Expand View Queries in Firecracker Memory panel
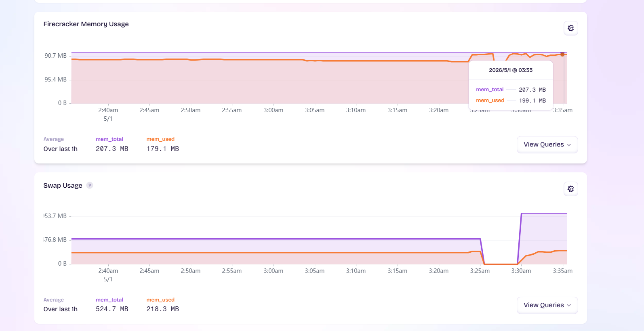 (547, 145)
